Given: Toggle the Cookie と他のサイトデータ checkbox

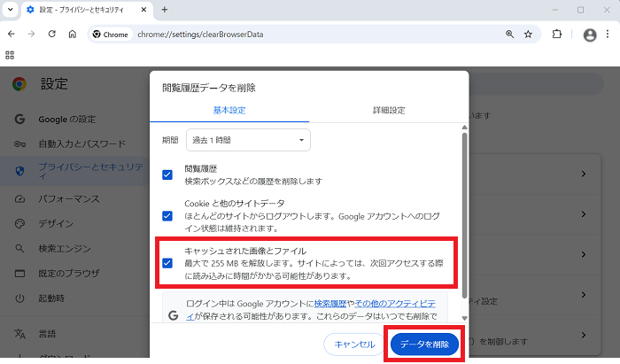Looking at the screenshot, I should point(167,215).
